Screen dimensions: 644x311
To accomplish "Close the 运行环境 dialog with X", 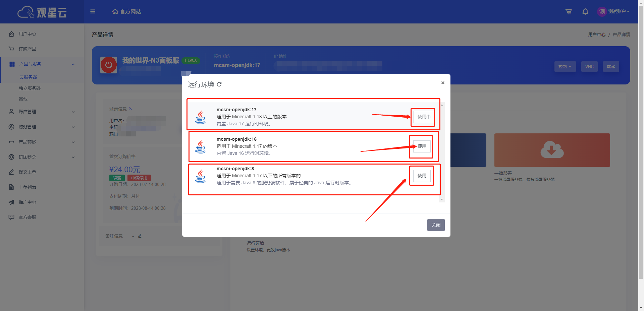I will click(x=443, y=83).
